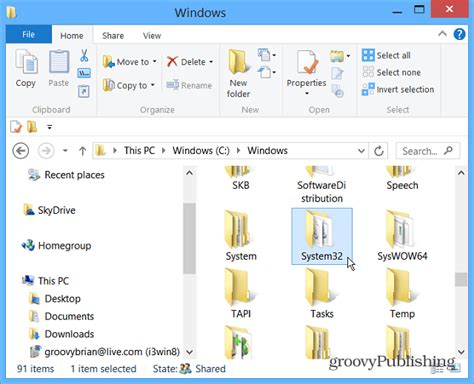Open the recent locations dropdown
The image size is (474, 384).
pos(65,151)
